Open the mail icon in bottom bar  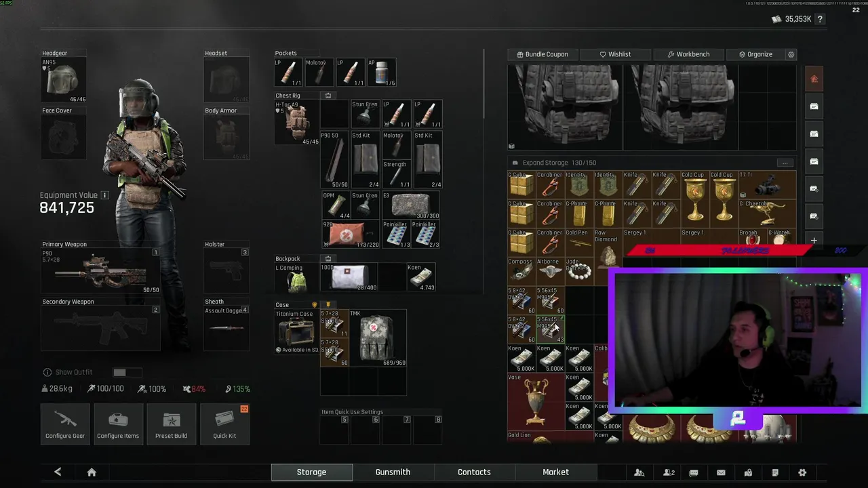click(721, 472)
